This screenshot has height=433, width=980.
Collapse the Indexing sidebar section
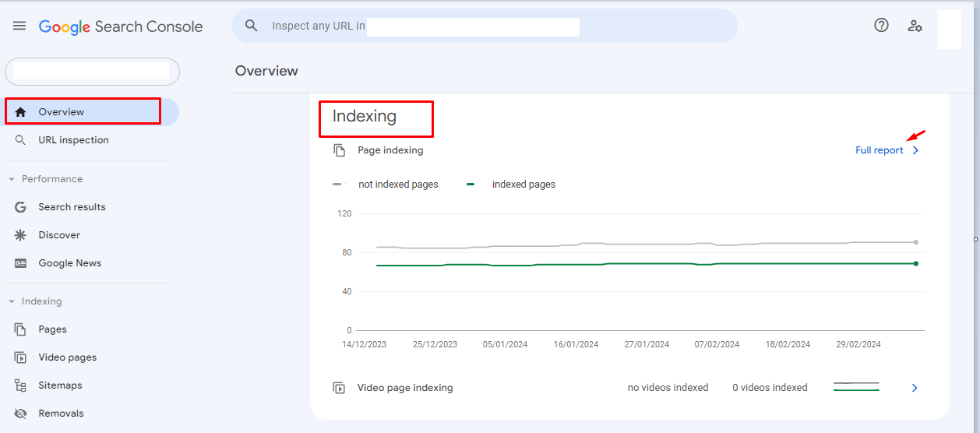point(36,301)
